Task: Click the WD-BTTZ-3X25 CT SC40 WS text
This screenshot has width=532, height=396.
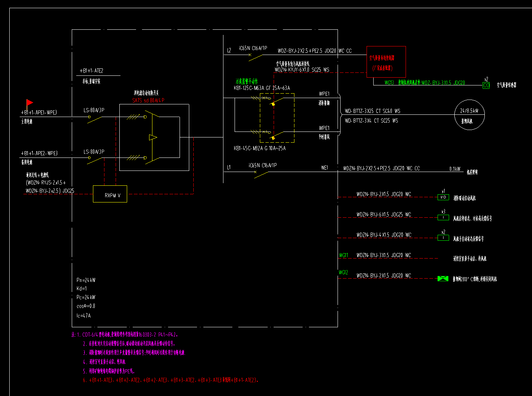Action: pyautogui.click(x=373, y=111)
